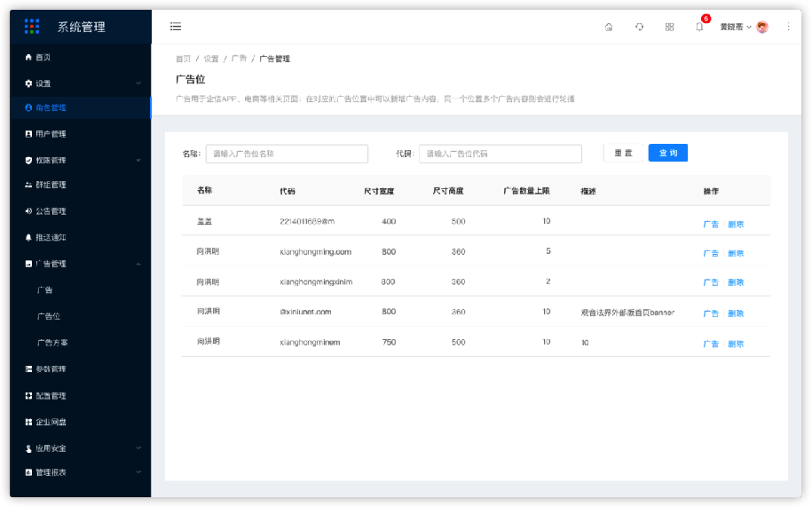Click the 推送通知 bell icon in sidebar
The height and width of the screenshot is (507, 812).
pyautogui.click(x=28, y=237)
